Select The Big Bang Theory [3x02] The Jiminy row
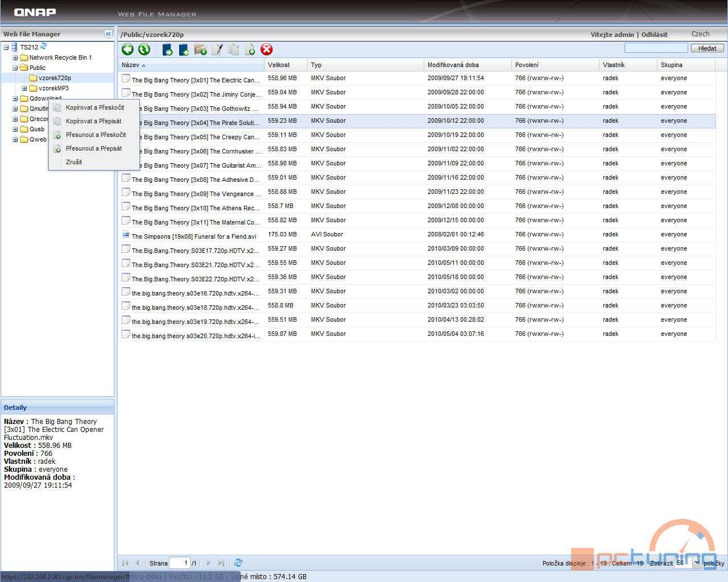728x582 pixels. [416, 93]
